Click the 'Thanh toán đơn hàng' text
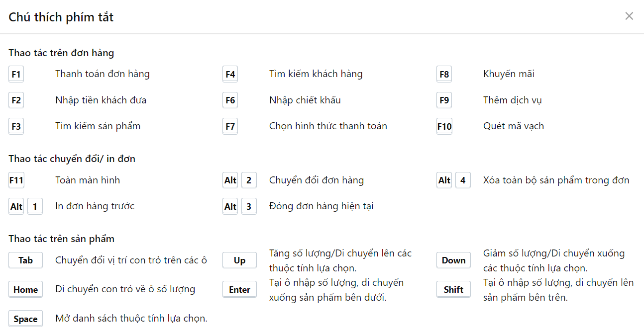Screen dimensions: 644x333 click(103, 74)
